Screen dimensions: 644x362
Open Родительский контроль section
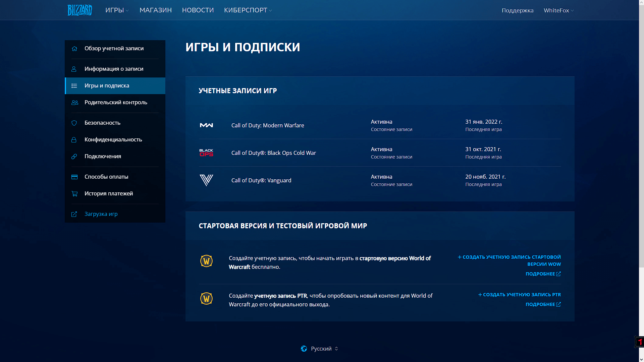tap(115, 103)
